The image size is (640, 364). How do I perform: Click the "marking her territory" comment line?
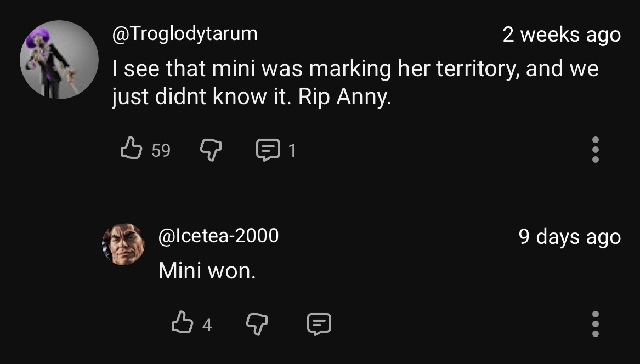click(355, 69)
